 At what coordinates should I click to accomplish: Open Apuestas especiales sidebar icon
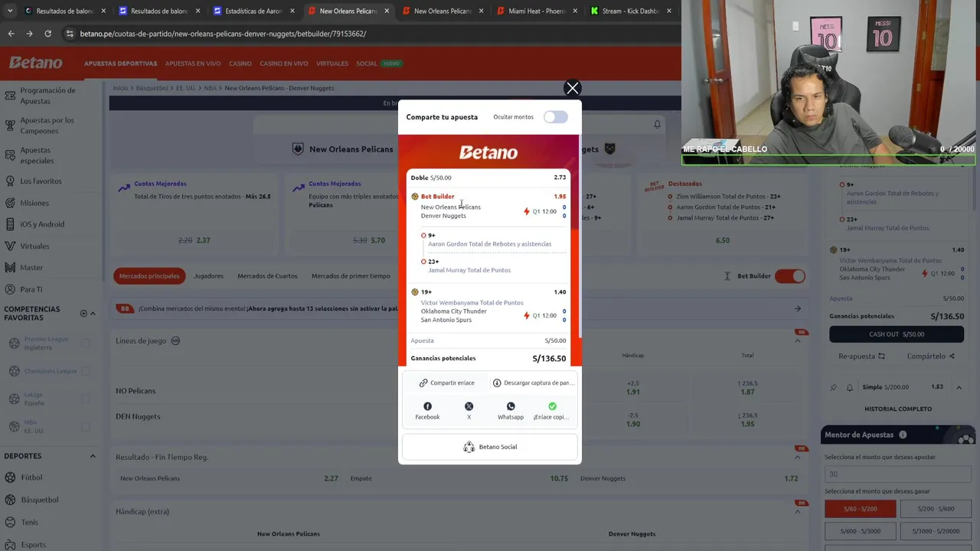(x=10, y=155)
